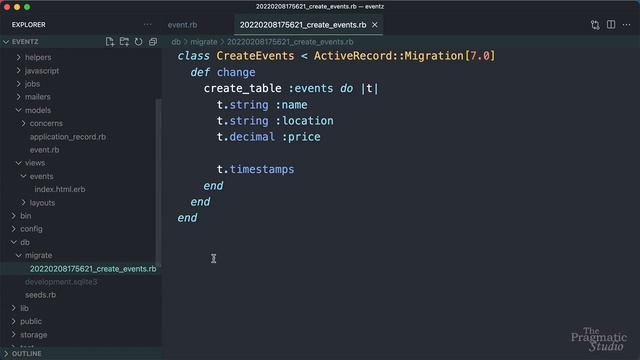Switch to the event.rb tab

[x=182, y=25]
